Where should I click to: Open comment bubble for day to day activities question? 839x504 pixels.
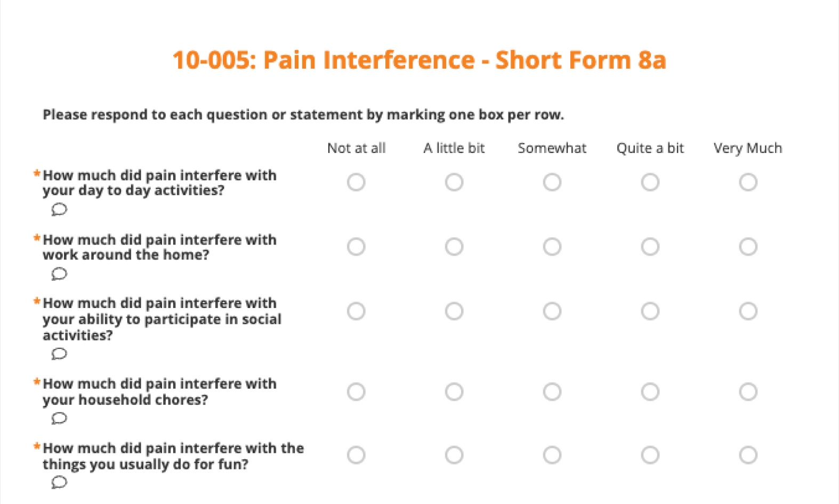pos(59,209)
